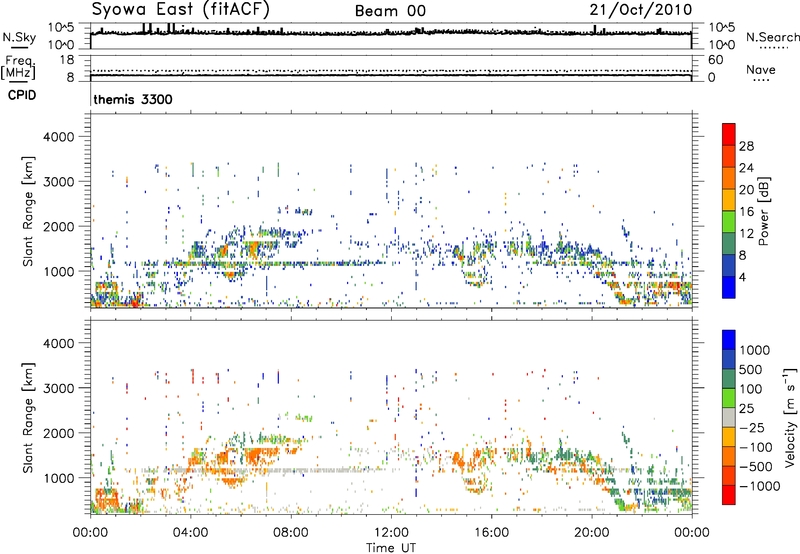The height and width of the screenshot is (554, 800).
Task: Click the 'N.Sky' legend label
Action: (x=19, y=37)
